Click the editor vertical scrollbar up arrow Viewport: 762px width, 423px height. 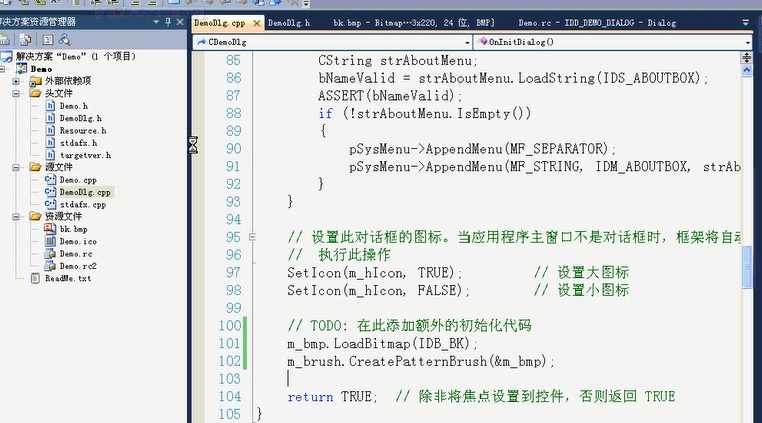click(x=746, y=70)
